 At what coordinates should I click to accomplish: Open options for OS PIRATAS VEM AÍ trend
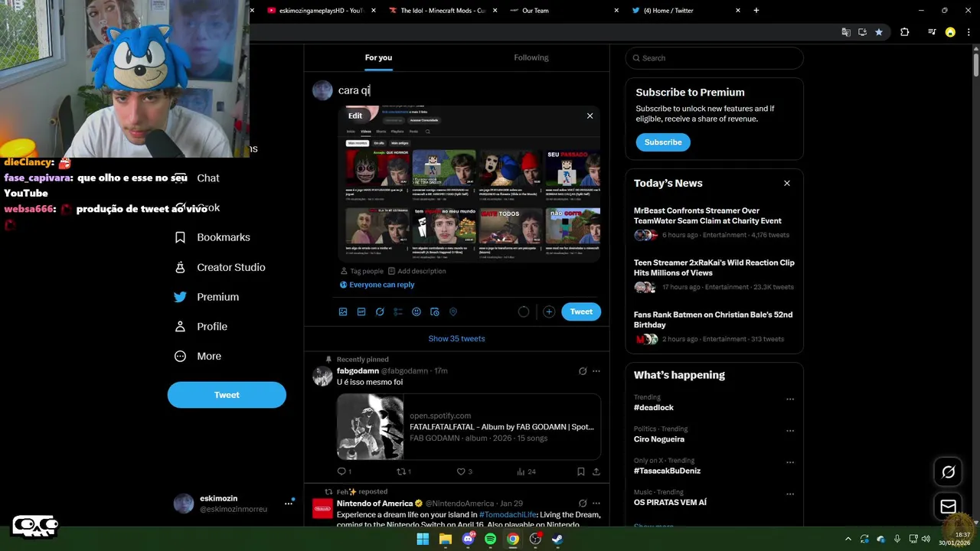pos(790,494)
